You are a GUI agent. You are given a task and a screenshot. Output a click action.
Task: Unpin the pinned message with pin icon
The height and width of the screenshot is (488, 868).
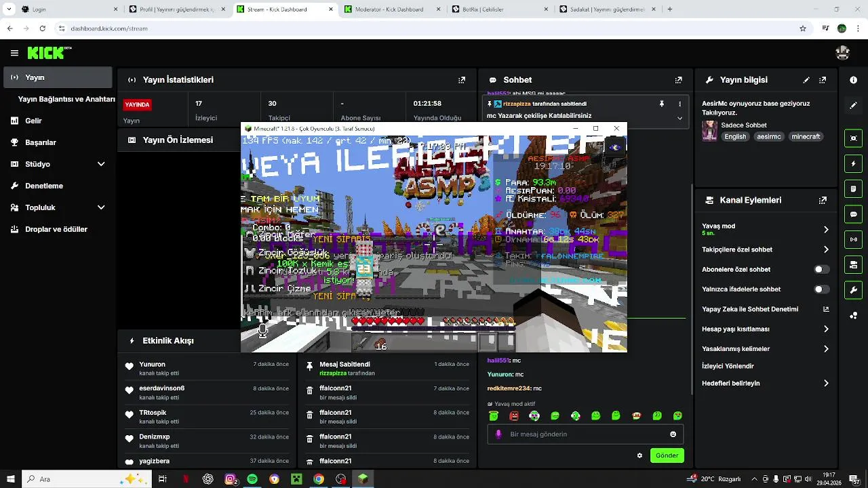pyautogui.click(x=661, y=104)
